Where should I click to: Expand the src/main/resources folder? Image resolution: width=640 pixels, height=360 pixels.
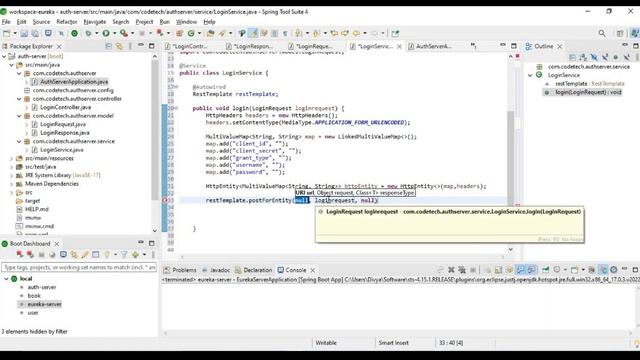[x=11, y=158]
